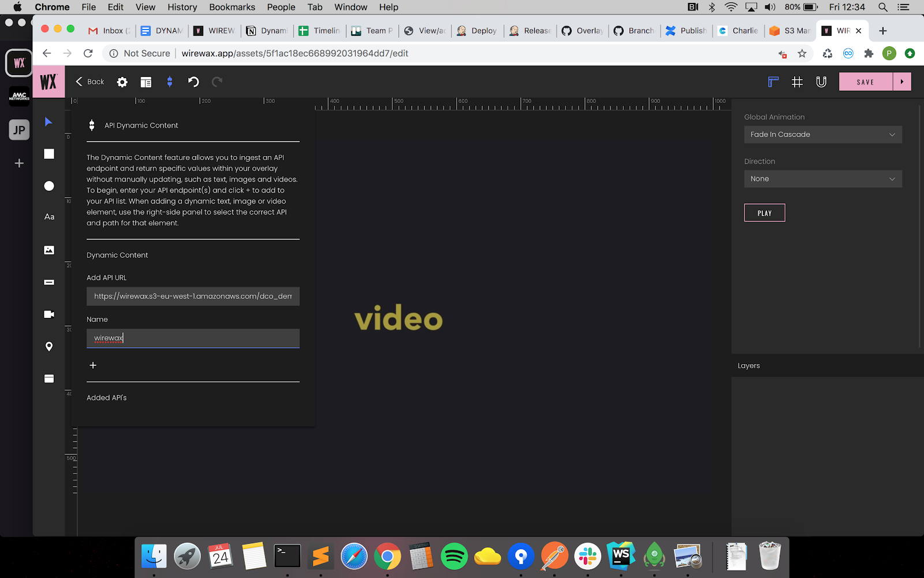
Task: Open the settings gear in toolbar
Action: tap(122, 82)
